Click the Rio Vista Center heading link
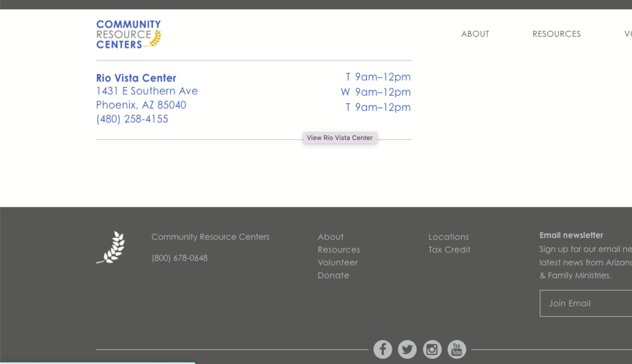Viewport: 632px width, 364px height. coord(136,78)
